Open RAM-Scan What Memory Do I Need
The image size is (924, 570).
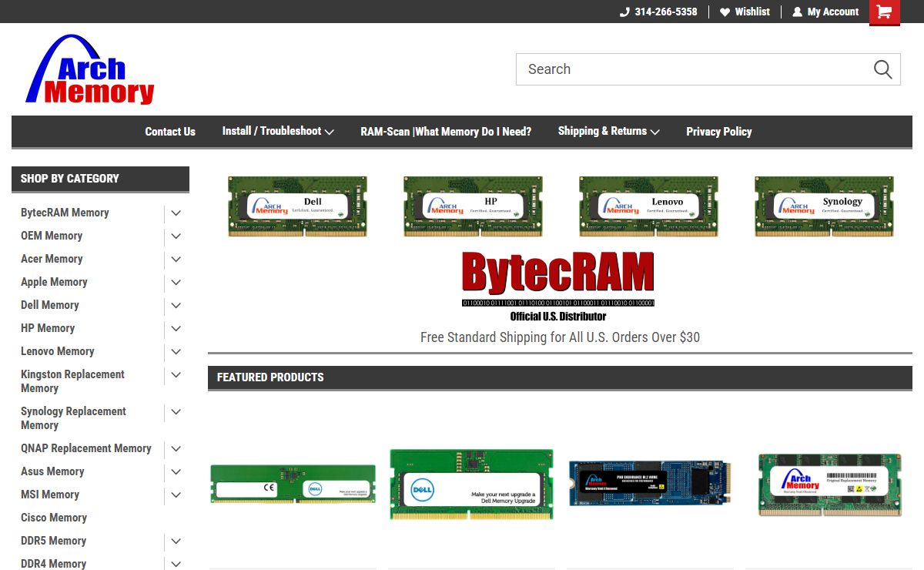pos(446,132)
